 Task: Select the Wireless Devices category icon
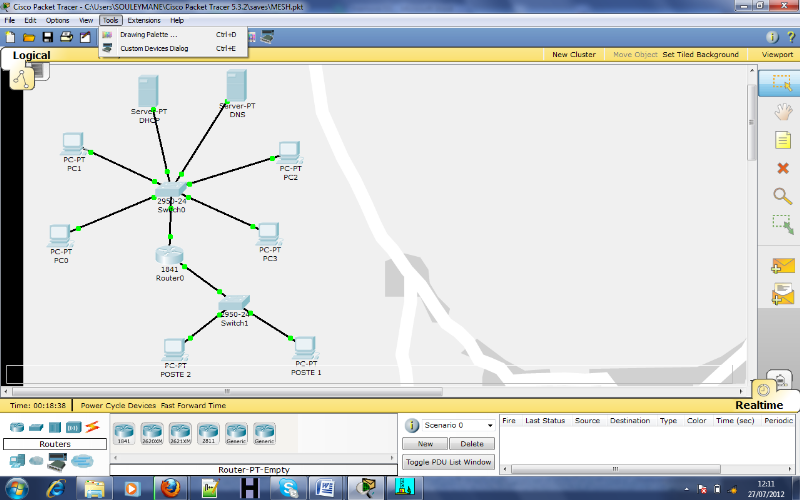point(73,427)
